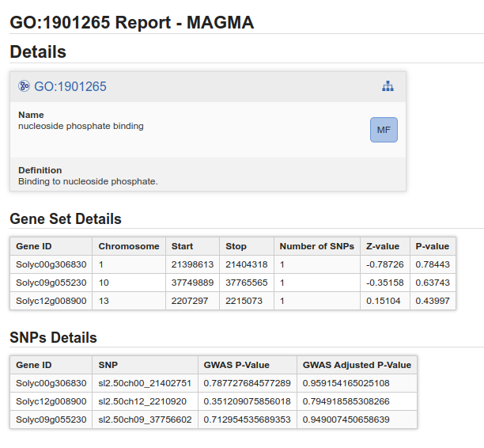Image resolution: width=484 pixels, height=448 pixels.
Task: Click the GO term icon beside GO:1901265
Action: click(x=24, y=86)
